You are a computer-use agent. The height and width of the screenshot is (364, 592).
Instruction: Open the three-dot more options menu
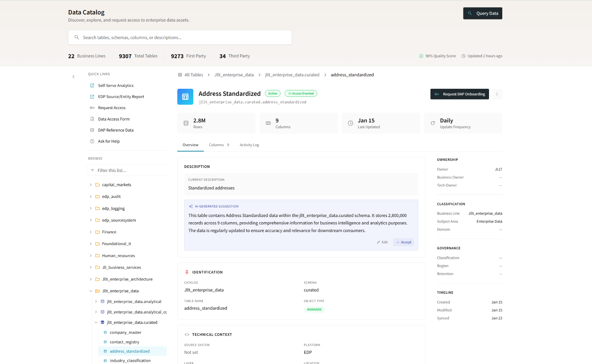coord(497,94)
